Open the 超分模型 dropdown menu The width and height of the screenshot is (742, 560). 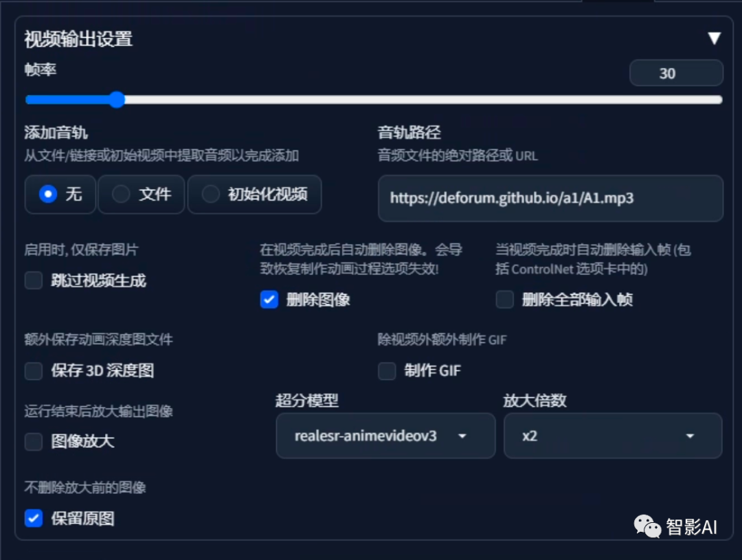(385, 436)
